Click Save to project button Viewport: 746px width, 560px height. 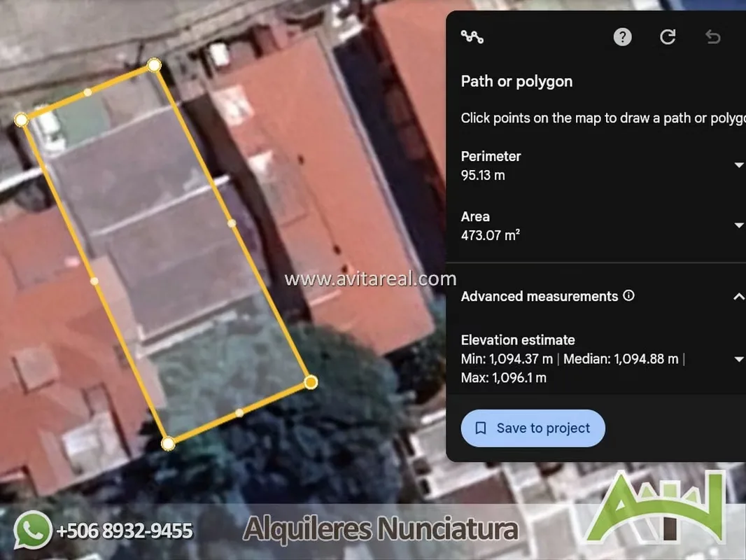pos(533,428)
